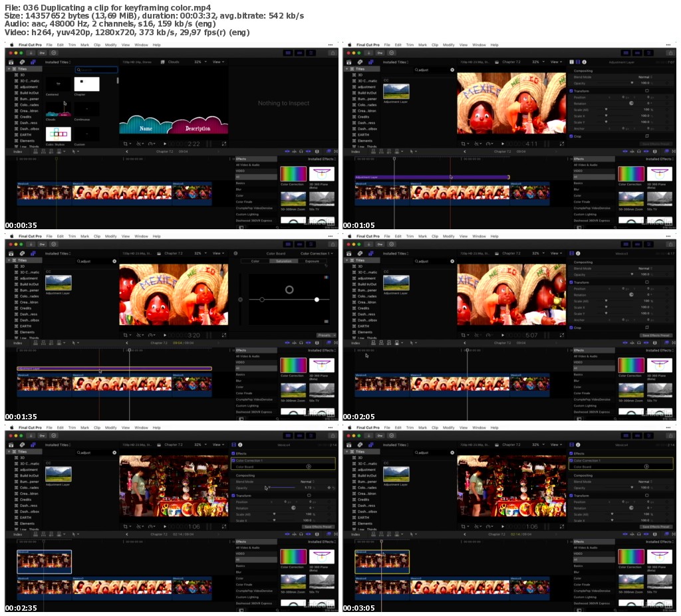Select the purple Adjustment Layer clip in 00:01:05 timeline
The image size is (681, 616).
click(432, 177)
